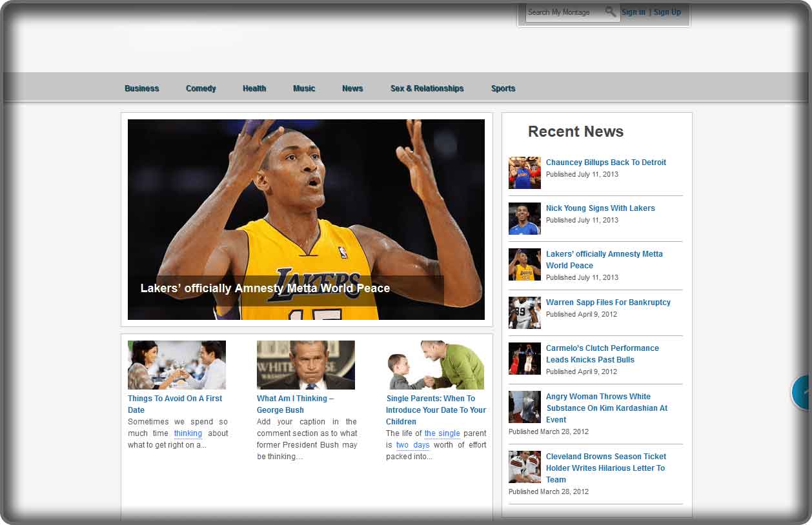Viewport: 812px width, 525px height.
Task: Open Sex & Relationships category
Action: tap(427, 88)
